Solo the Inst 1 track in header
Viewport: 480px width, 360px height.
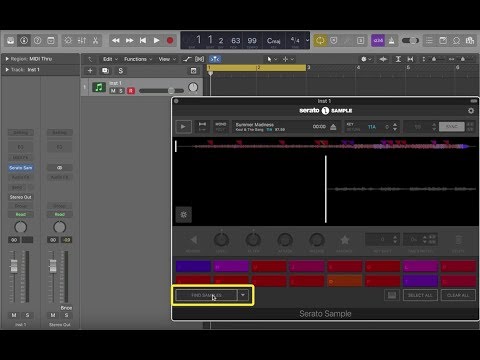121,91
